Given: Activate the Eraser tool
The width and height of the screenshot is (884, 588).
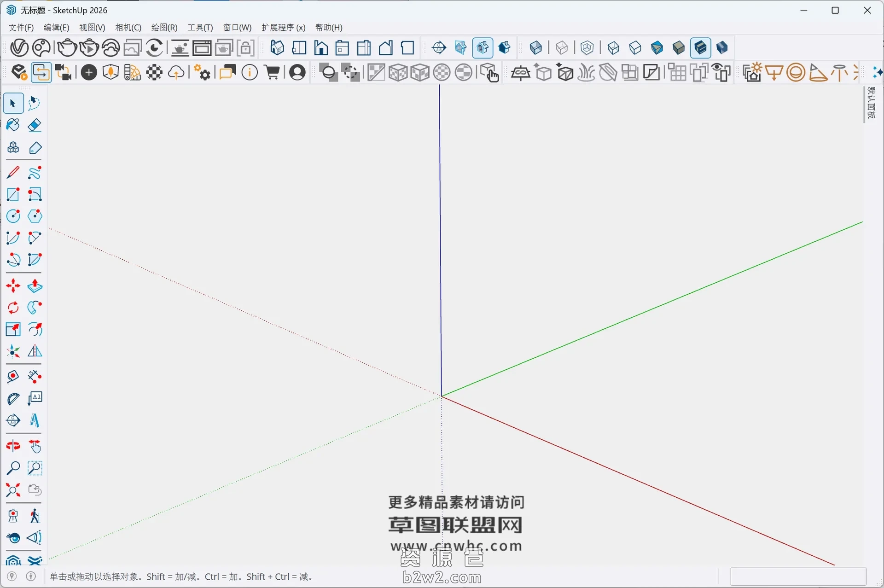Looking at the screenshot, I should coord(35,125).
